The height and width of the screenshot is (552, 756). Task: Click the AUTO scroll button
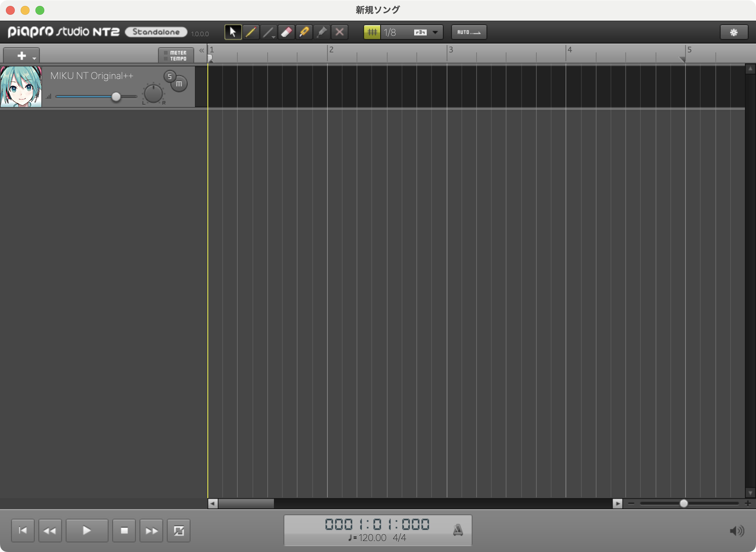pyautogui.click(x=469, y=32)
